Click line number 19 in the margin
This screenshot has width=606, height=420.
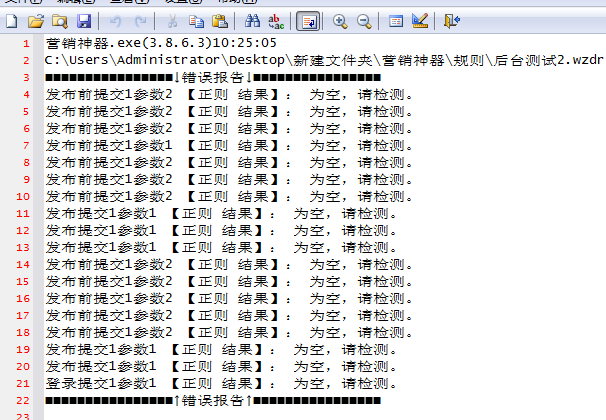pos(23,349)
